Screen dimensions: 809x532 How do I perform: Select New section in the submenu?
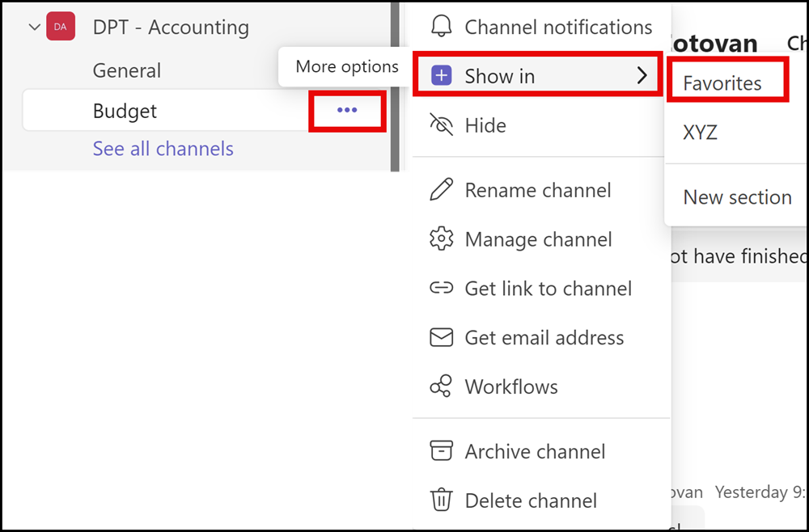pyautogui.click(x=737, y=196)
